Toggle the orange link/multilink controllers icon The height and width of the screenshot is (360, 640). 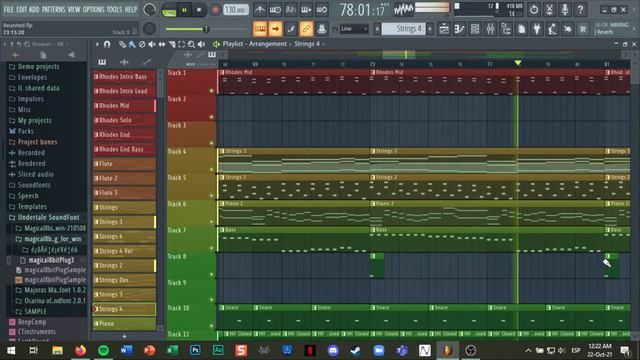[306, 29]
